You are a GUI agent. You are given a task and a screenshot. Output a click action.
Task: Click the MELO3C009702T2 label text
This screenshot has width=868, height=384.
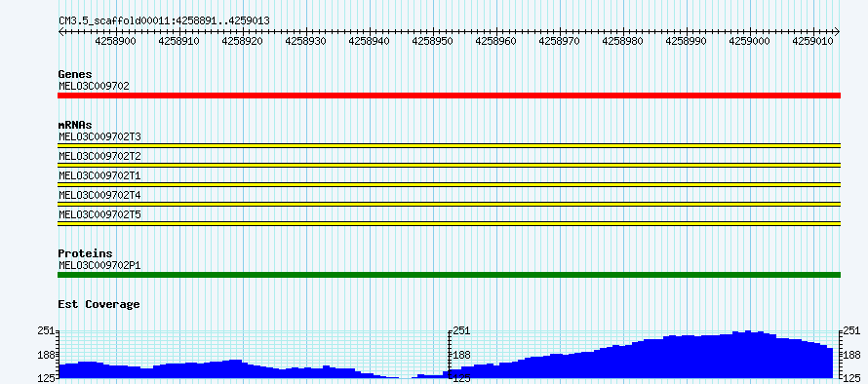pos(99,156)
